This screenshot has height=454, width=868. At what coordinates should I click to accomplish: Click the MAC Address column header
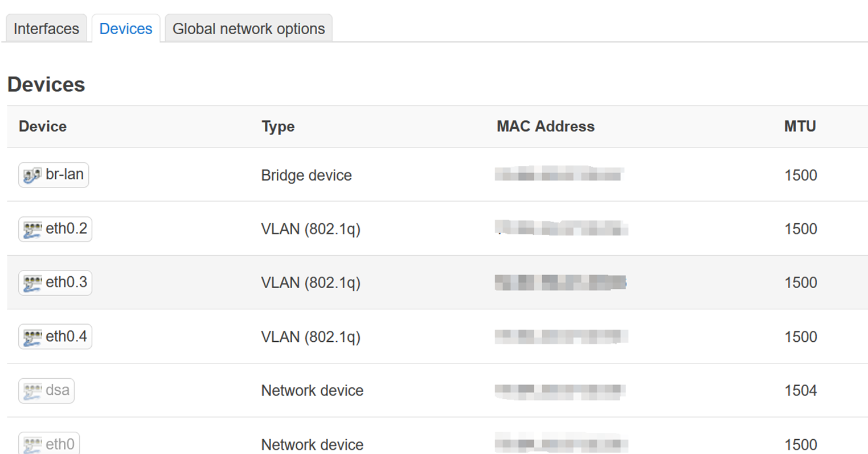(x=545, y=126)
